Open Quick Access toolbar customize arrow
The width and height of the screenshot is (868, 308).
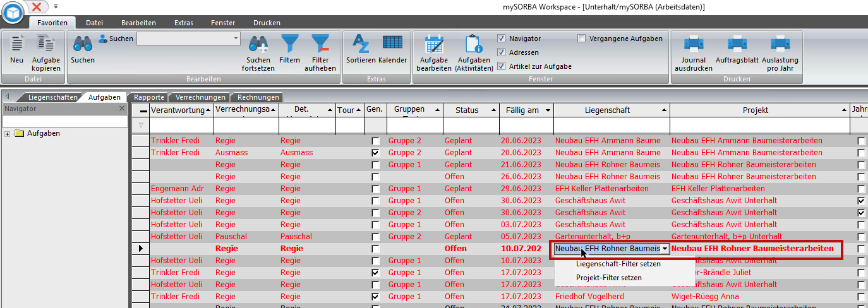(56, 6)
